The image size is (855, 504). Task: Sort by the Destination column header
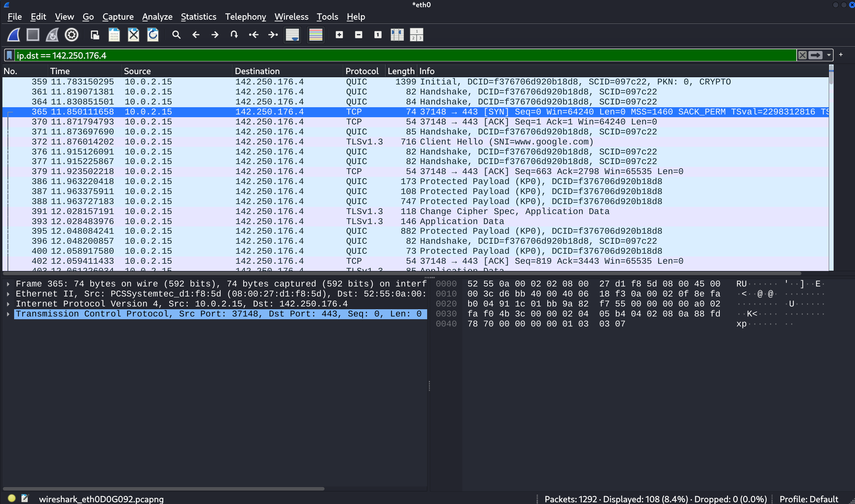tap(288, 71)
